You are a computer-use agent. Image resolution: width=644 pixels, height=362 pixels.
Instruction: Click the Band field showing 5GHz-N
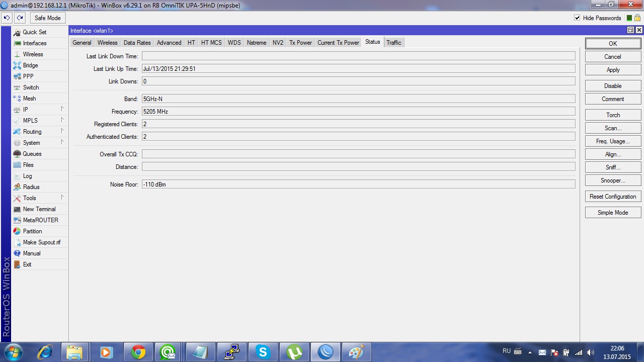pyautogui.click(x=358, y=99)
